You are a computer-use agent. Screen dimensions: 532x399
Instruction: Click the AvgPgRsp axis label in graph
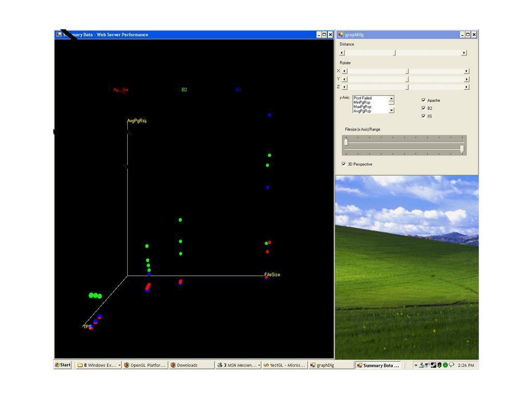click(x=137, y=121)
